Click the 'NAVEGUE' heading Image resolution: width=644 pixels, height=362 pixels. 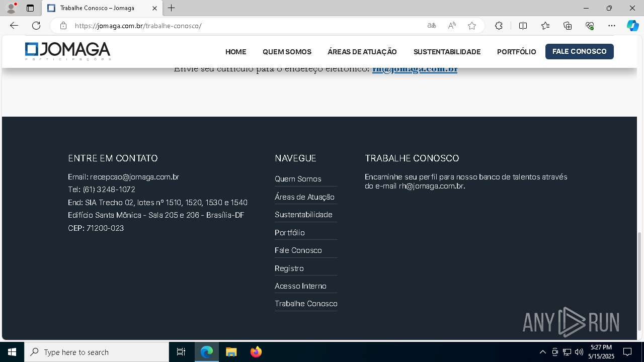pos(295,158)
